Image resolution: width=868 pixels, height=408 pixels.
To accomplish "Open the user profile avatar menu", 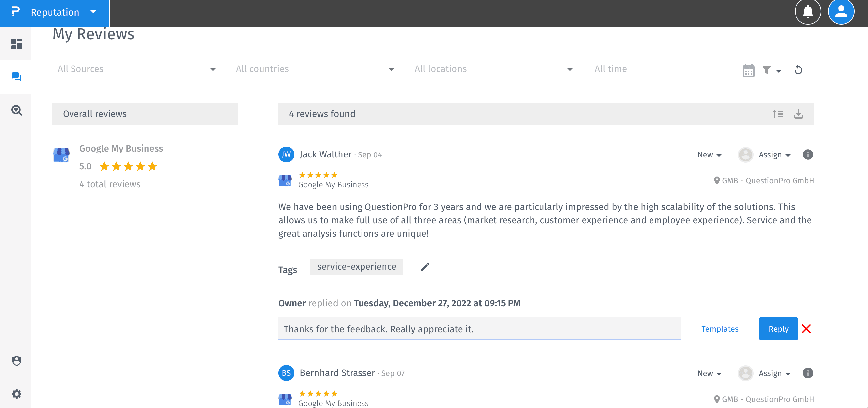I will point(841,12).
